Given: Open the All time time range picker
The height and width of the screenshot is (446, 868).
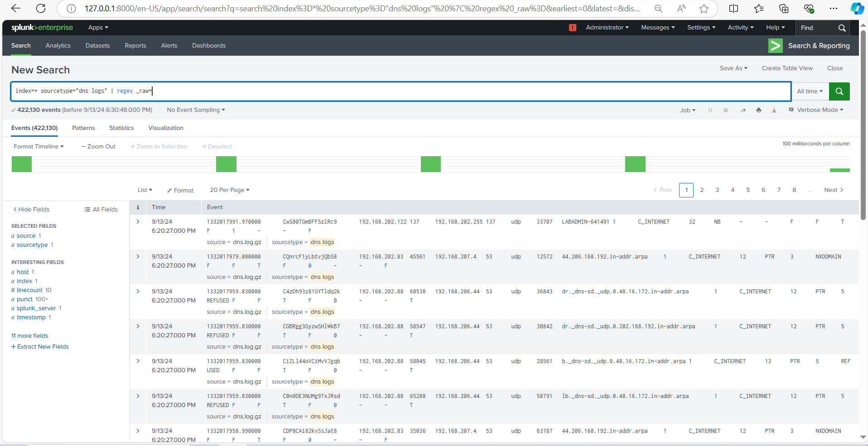Looking at the screenshot, I should pos(810,91).
